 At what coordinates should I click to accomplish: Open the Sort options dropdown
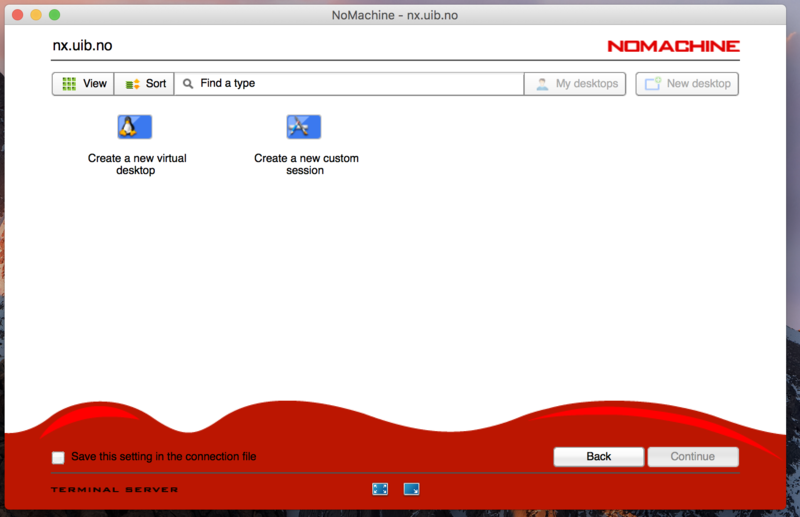(145, 84)
